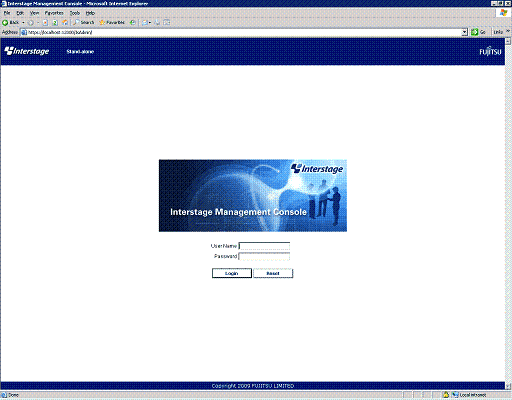
Task: Click the Local intranet zone icon
Action: tap(455, 395)
